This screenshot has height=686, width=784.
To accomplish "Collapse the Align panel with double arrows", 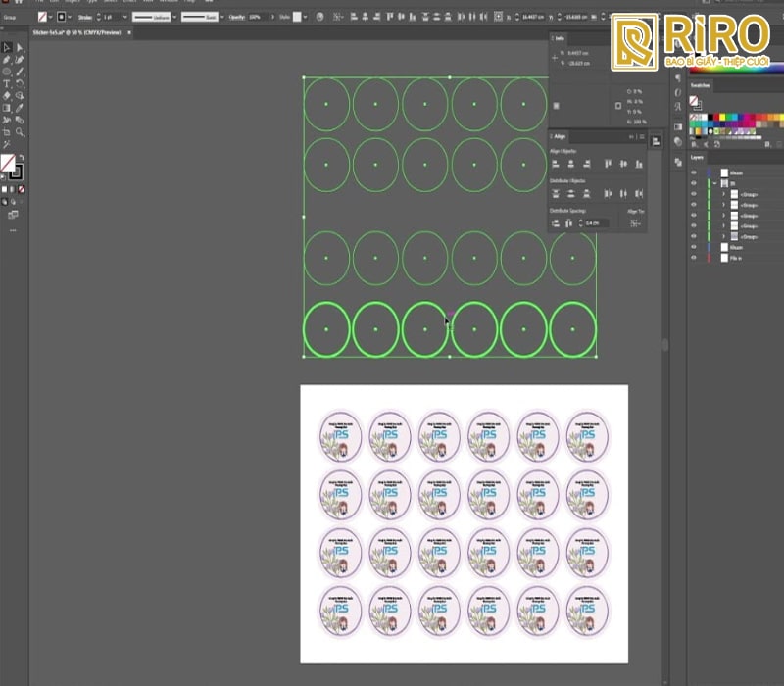I will [x=631, y=136].
